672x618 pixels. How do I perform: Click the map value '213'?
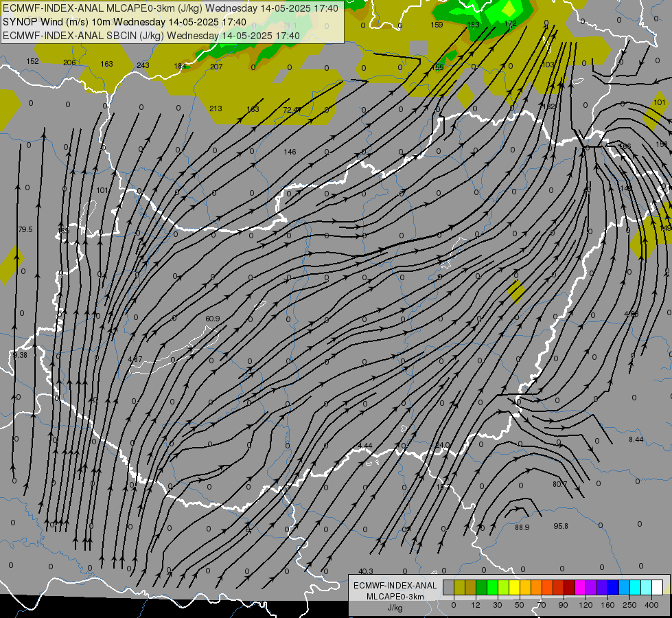point(216,108)
